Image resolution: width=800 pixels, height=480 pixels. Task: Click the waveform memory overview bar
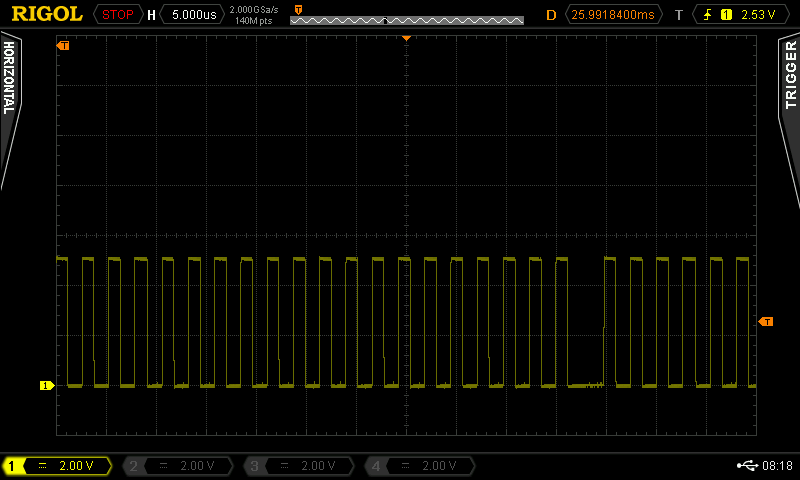406,20
